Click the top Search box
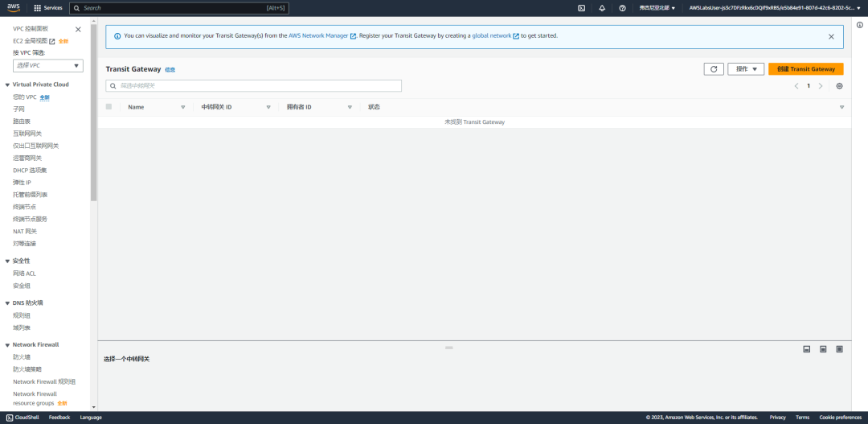Image resolution: width=868 pixels, height=424 pixels. coord(178,8)
